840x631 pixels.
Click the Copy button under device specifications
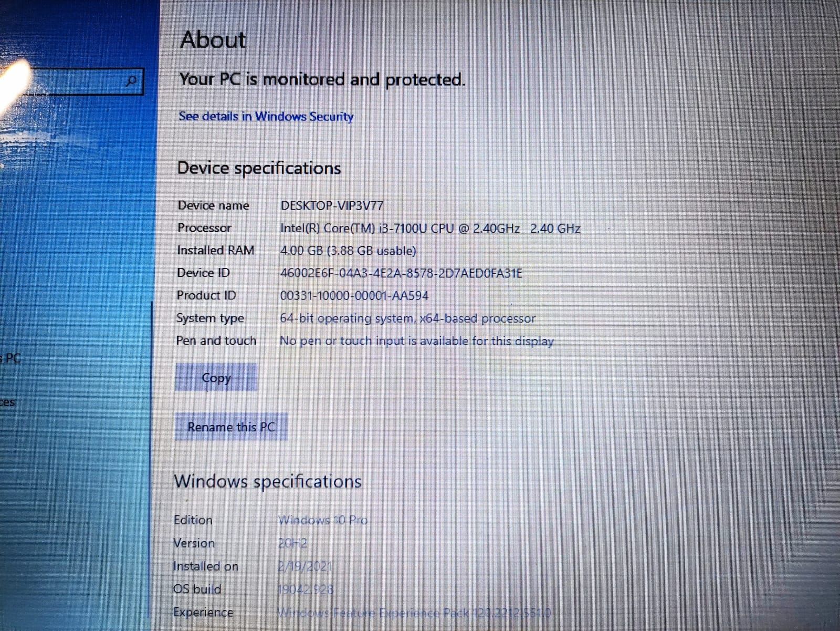216,378
